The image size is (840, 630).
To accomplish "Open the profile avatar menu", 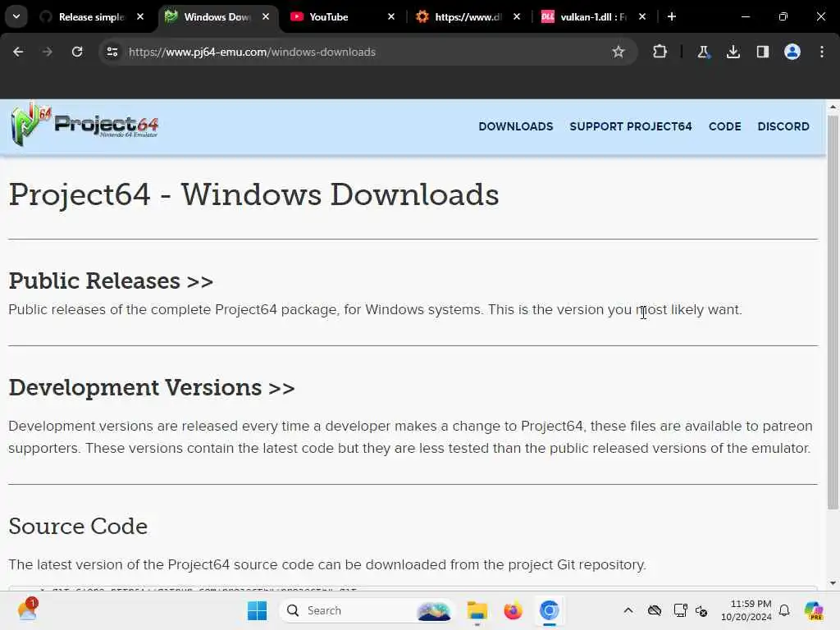I will point(792,52).
